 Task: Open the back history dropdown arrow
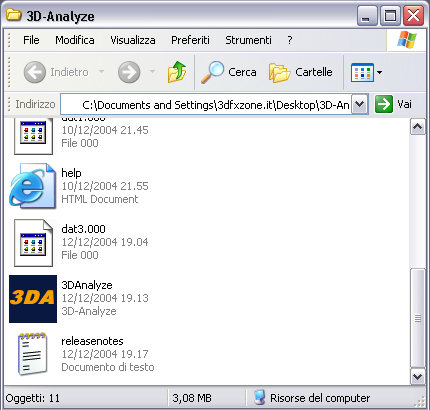[101, 71]
